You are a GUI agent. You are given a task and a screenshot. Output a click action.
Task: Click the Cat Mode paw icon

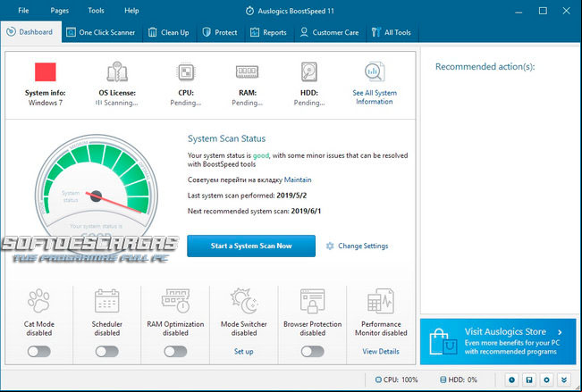point(38,300)
